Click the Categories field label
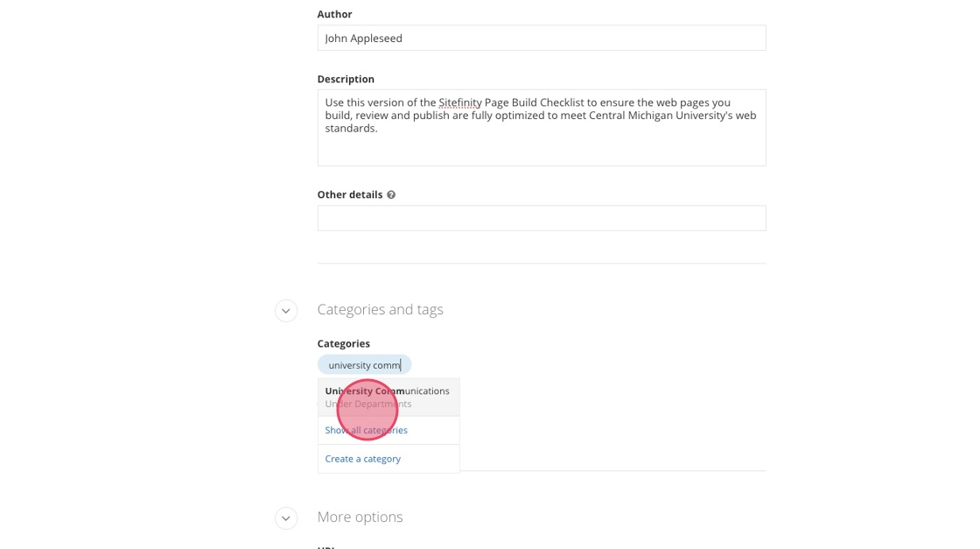This screenshot has width=980, height=549. 343,343
